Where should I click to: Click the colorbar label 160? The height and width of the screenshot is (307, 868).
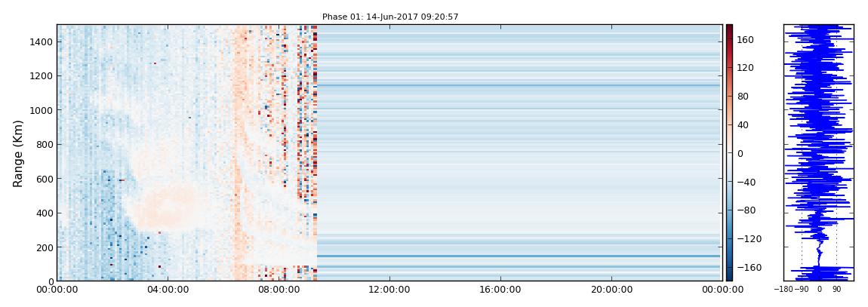coord(746,39)
